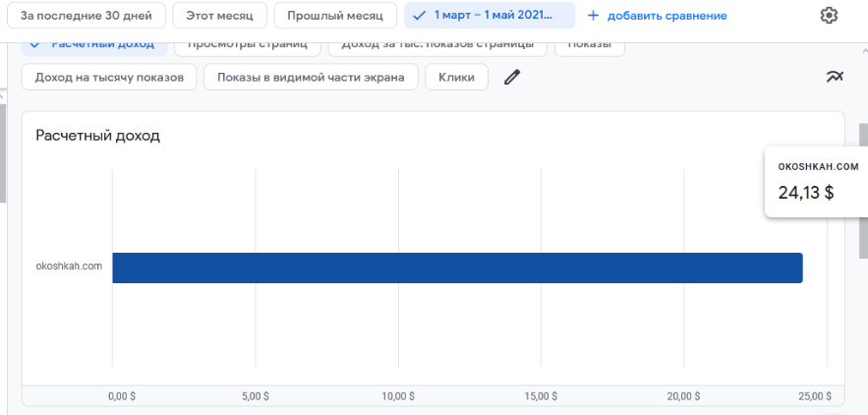Click добавить сравнение link
This screenshot has height=415, width=868.
[667, 16]
